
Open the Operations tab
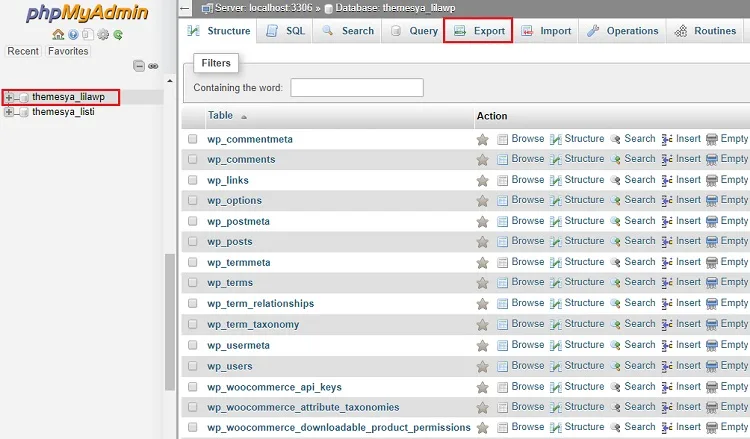[x=623, y=31]
